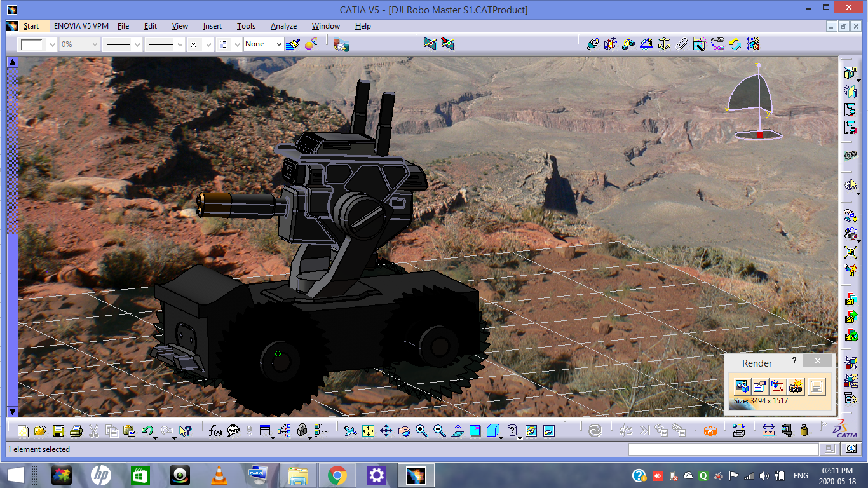Click the Windows Start button
This screenshot has width=868, height=488.
pos(15,475)
